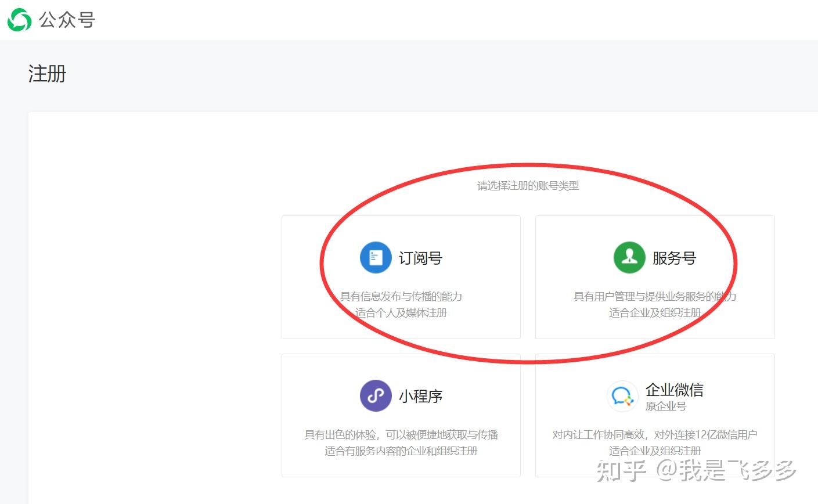The height and width of the screenshot is (504, 818).
Task: Choose the 小程序 title text
Action: click(x=420, y=396)
